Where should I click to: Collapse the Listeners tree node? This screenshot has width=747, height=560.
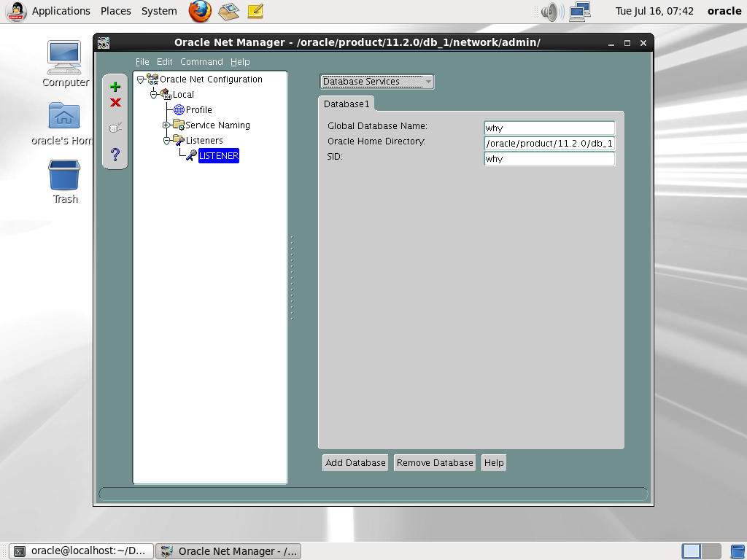166,141
